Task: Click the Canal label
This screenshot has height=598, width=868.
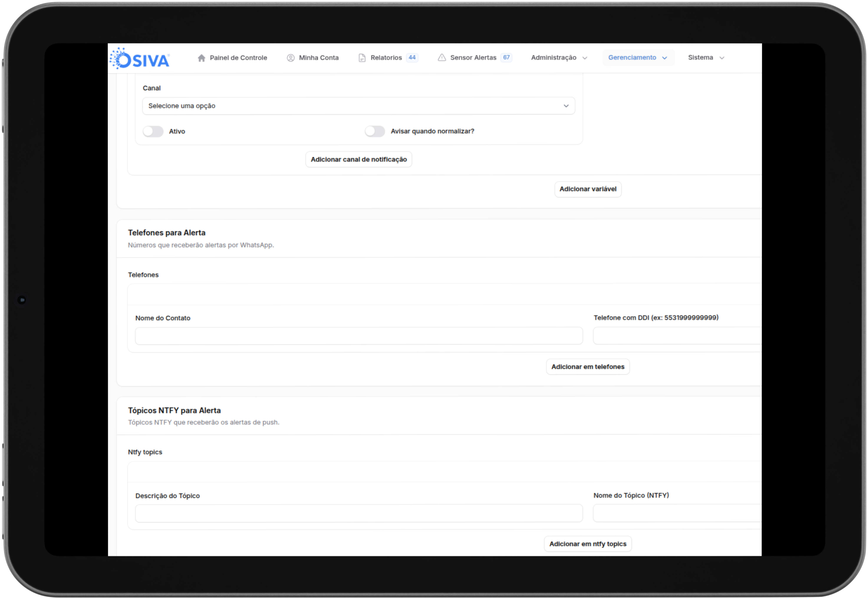Action: click(x=152, y=88)
